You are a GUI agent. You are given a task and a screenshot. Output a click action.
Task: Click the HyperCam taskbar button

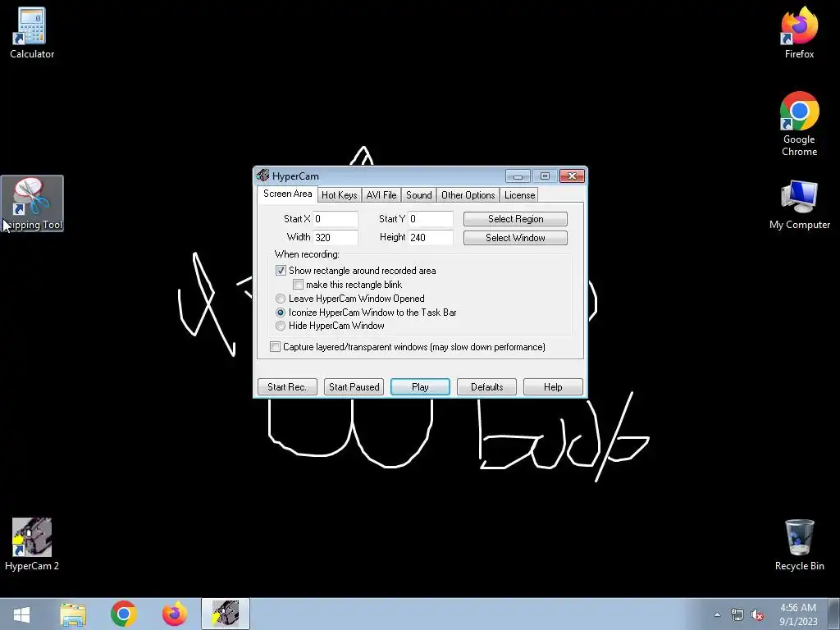click(226, 614)
